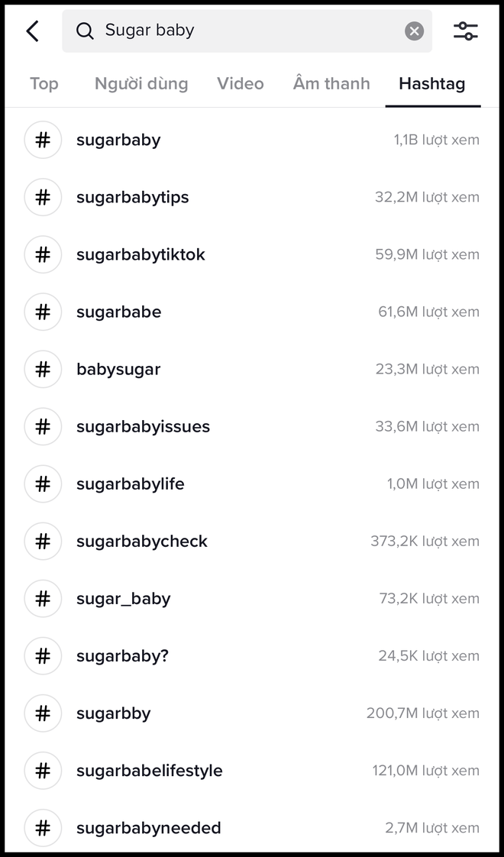Open the sugar_baby hashtag result
The image size is (504, 857).
pyautogui.click(x=123, y=599)
